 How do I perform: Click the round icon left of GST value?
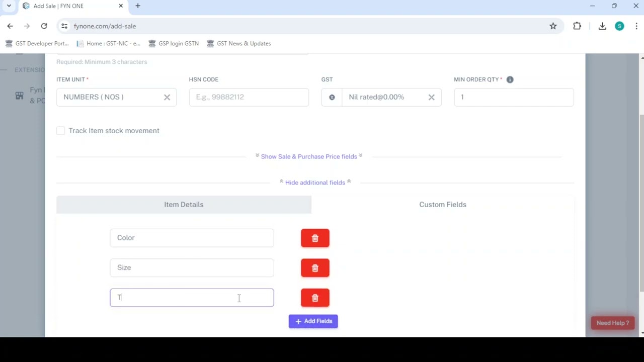pos(332,97)
